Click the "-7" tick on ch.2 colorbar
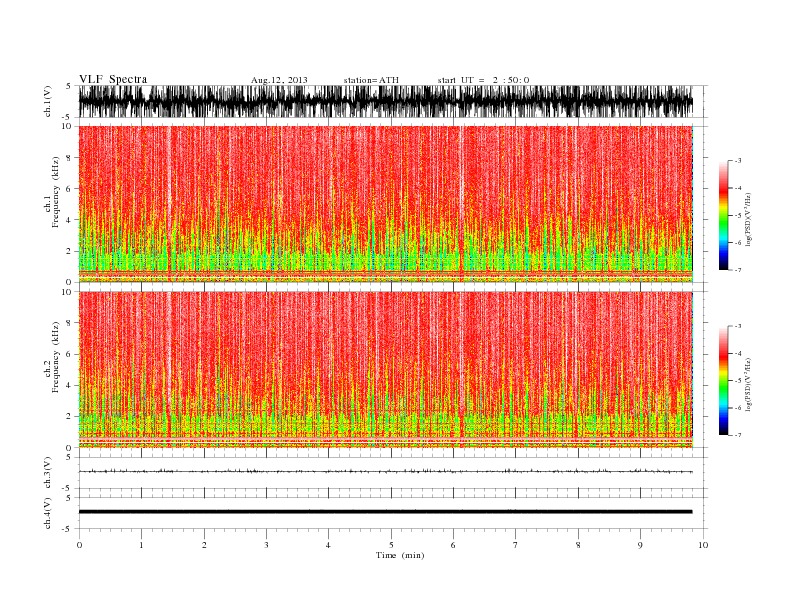Image resolution: width=792 pixels, height=612 pixels. (x=737, y=435)
